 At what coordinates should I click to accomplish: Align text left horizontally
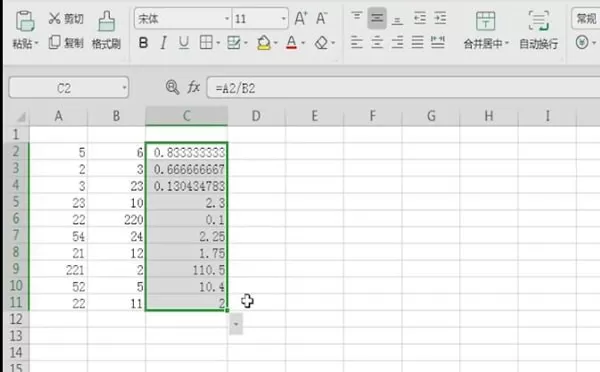coord(357,42)
